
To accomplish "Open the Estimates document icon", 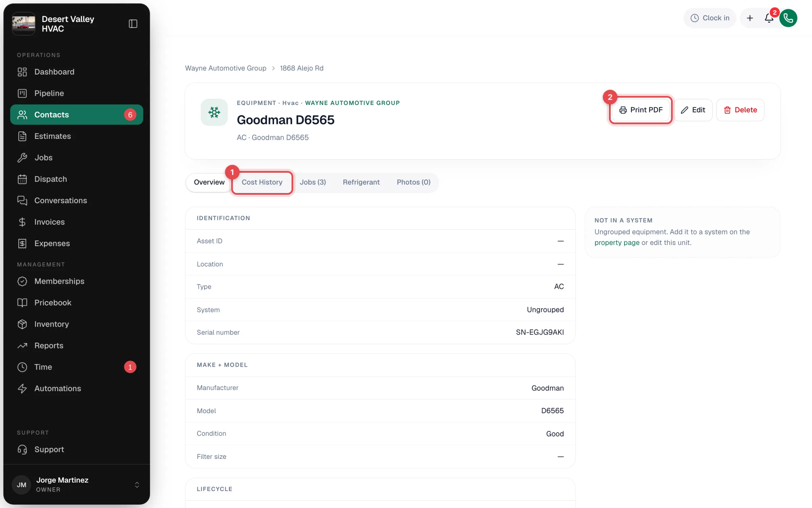I will 22,136.
